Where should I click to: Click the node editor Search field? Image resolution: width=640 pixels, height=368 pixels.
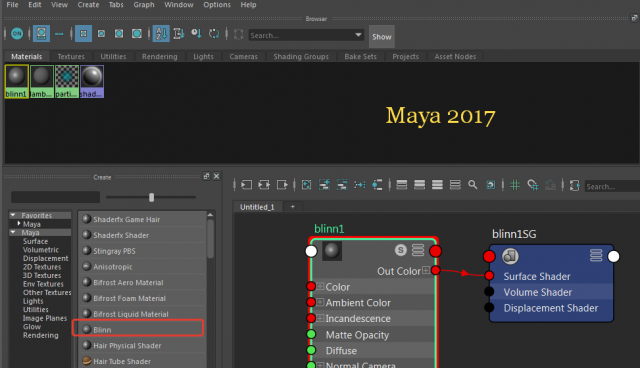tap(612, 186)
